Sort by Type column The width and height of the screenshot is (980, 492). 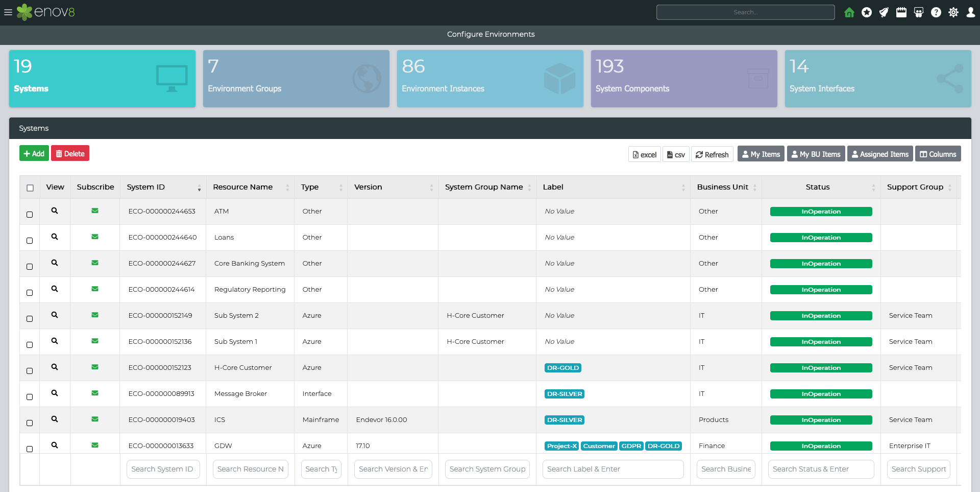[x=321, y=187]
